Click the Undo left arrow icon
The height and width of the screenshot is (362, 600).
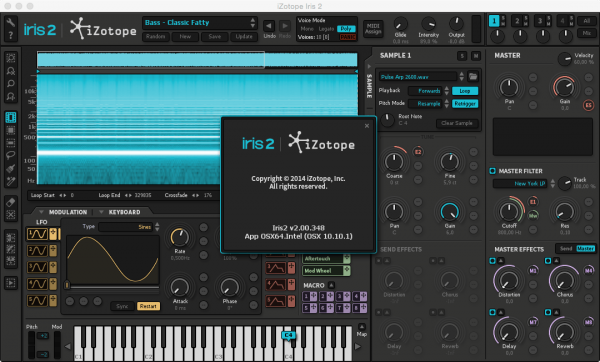[x=269, y=26]
